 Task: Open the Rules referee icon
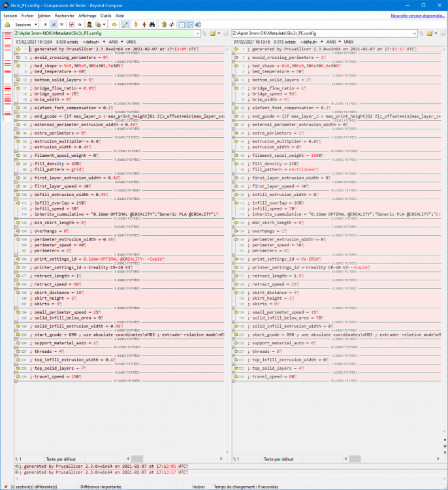89,24
